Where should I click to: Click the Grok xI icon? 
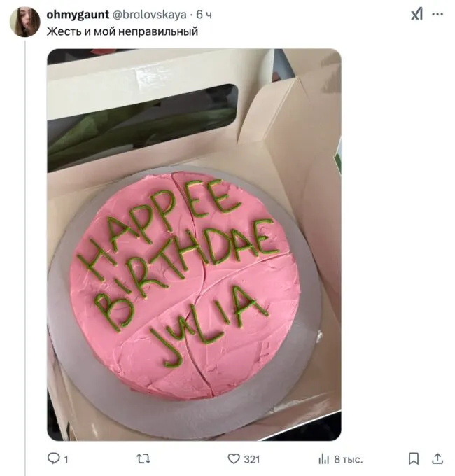pos(416,14)
